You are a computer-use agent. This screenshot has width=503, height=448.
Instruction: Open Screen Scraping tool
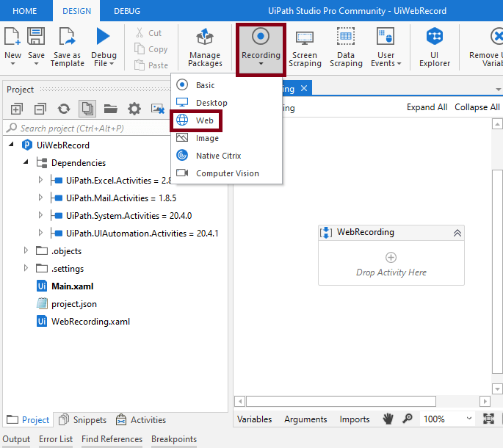click(x=305, y=47)
